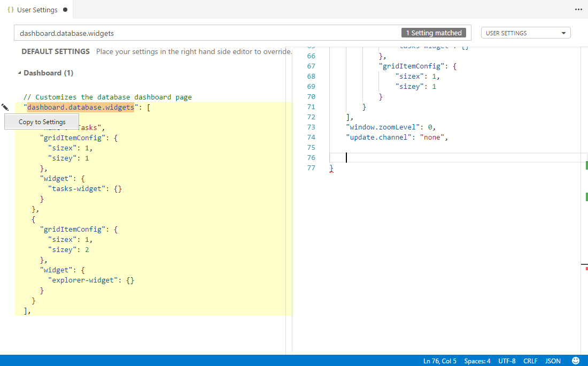
Task: Switch to the User Settings tab
Action: (37, 10)
